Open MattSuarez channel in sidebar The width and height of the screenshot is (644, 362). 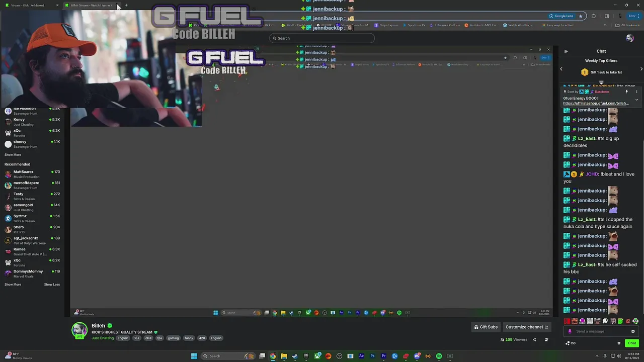[x=32, y=174]
